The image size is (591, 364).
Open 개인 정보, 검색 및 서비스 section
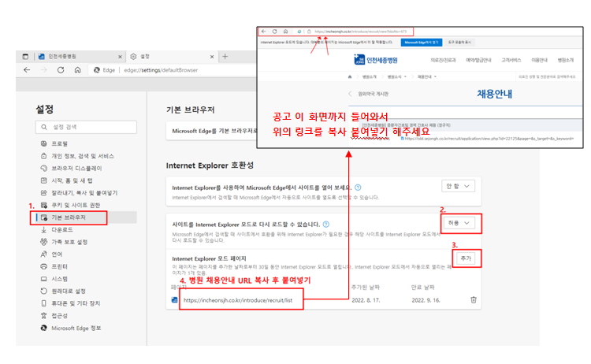83,156
